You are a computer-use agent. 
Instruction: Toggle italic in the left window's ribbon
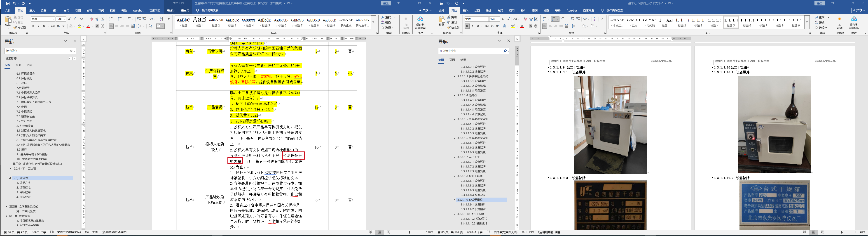pyautogui.click(x=38, y=26)
